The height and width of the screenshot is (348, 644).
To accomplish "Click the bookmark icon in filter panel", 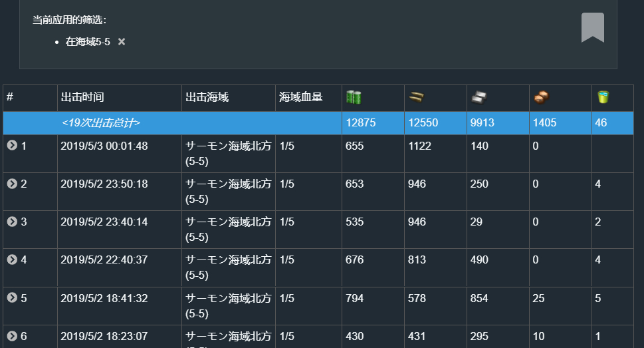I will coord(593,27).
